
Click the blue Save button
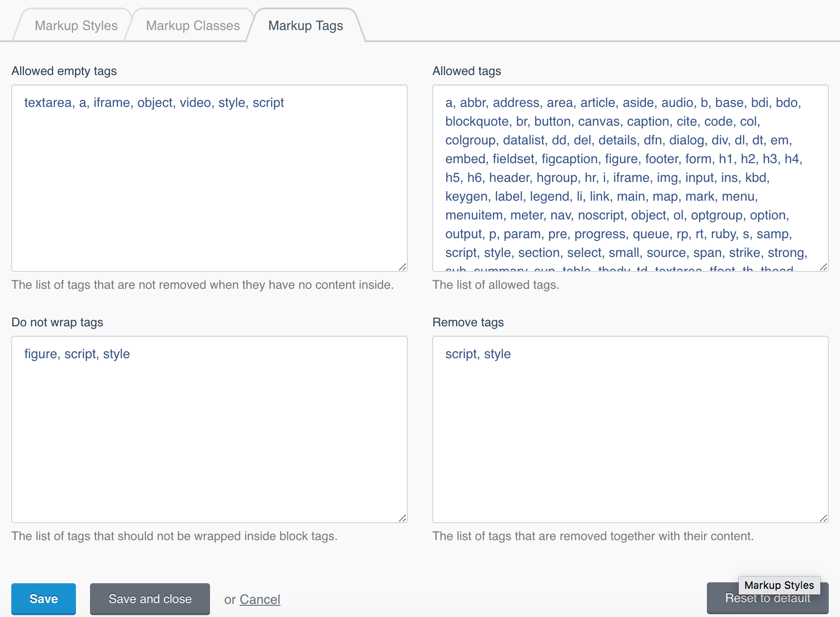[44, 599]
